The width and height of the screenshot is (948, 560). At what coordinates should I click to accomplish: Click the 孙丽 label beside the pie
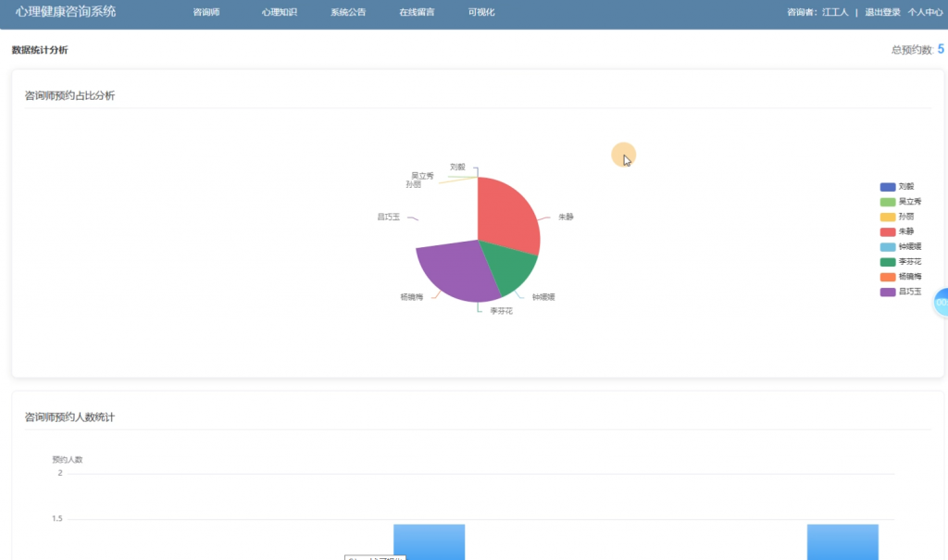pos(414,184)
